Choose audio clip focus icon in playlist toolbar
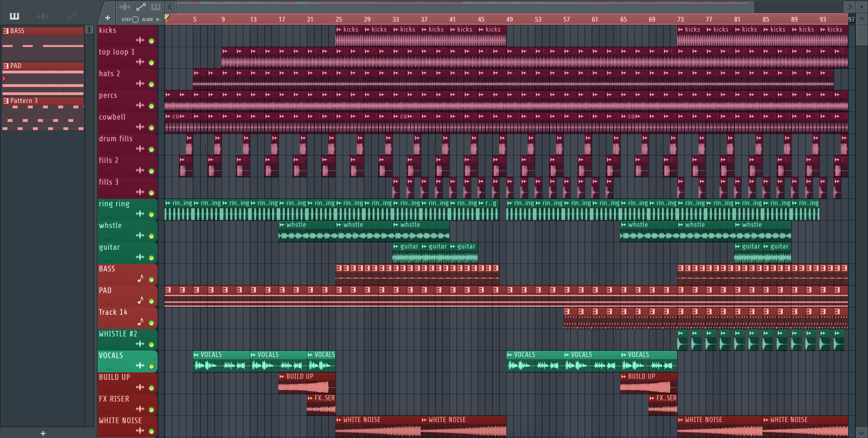 125,7
